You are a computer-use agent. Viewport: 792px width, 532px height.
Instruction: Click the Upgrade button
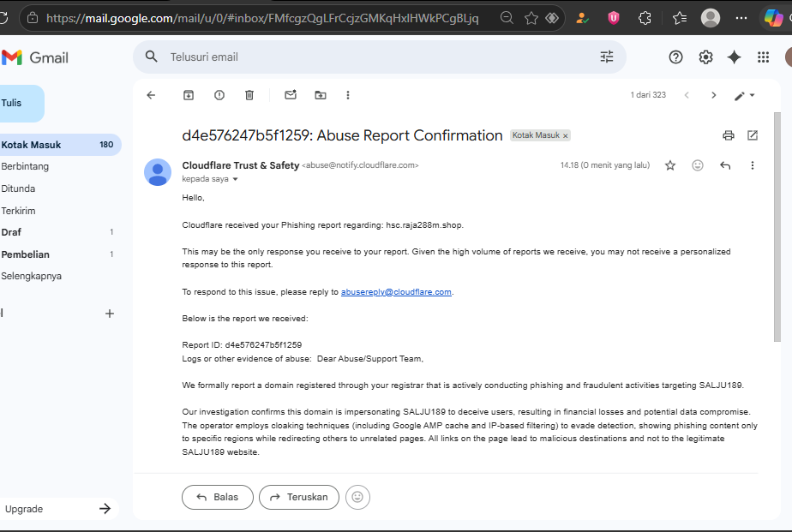point(58,509)
